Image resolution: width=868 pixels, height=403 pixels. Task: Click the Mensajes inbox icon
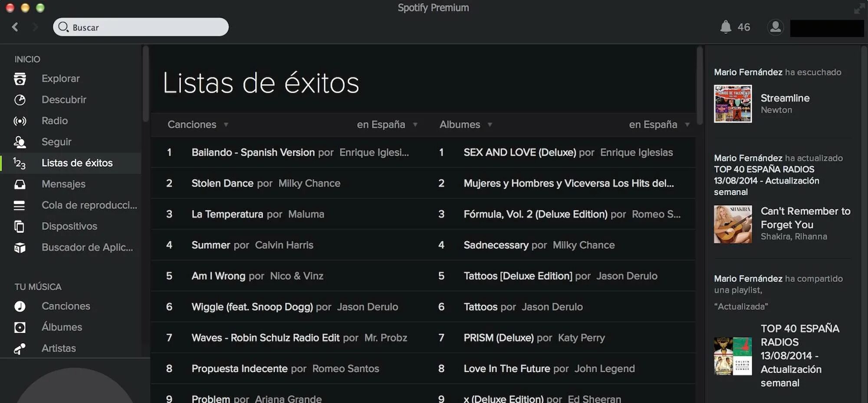pos(20,184)
